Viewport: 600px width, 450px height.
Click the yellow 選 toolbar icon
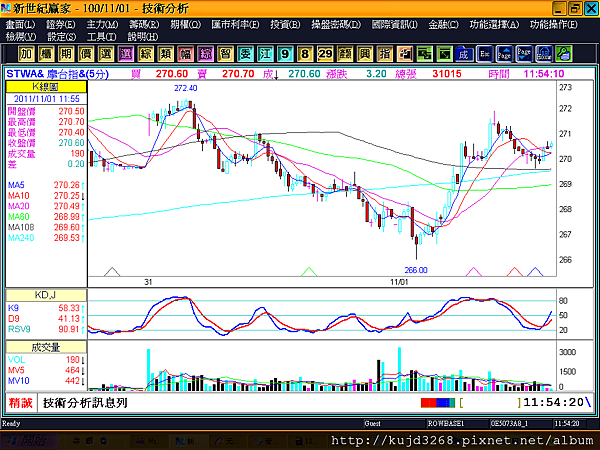(106, 54)
